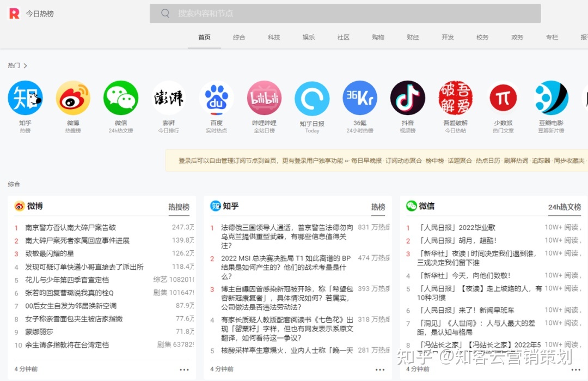Switch to the 娱乐 tab
Screen dimensions: 588x381
pos(308,37)
